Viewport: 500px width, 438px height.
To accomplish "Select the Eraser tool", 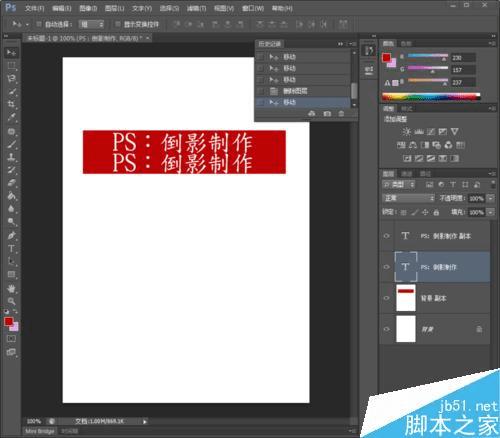I will click(11, 183).
